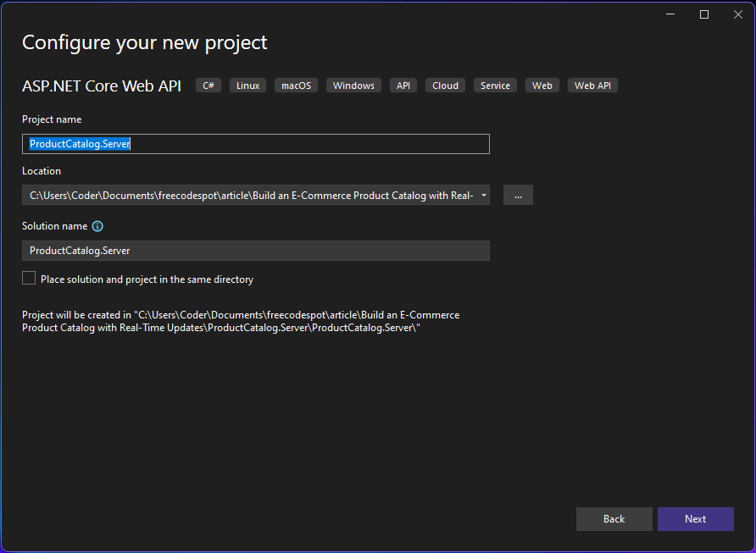This screenshot has width=756, height=553.
Task: Click the 'Project will be created in' path text
Action: tap(241, 321)
